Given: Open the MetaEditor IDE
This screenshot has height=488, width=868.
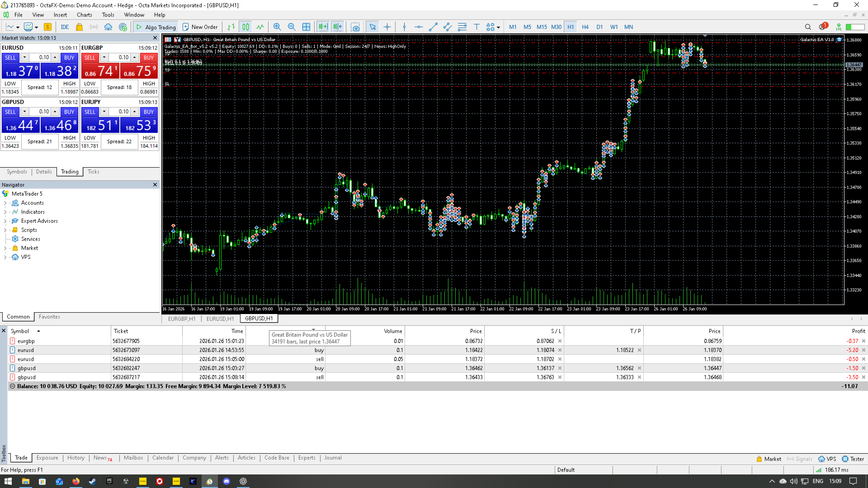Looking at the screenshot, I should point(65,27).
